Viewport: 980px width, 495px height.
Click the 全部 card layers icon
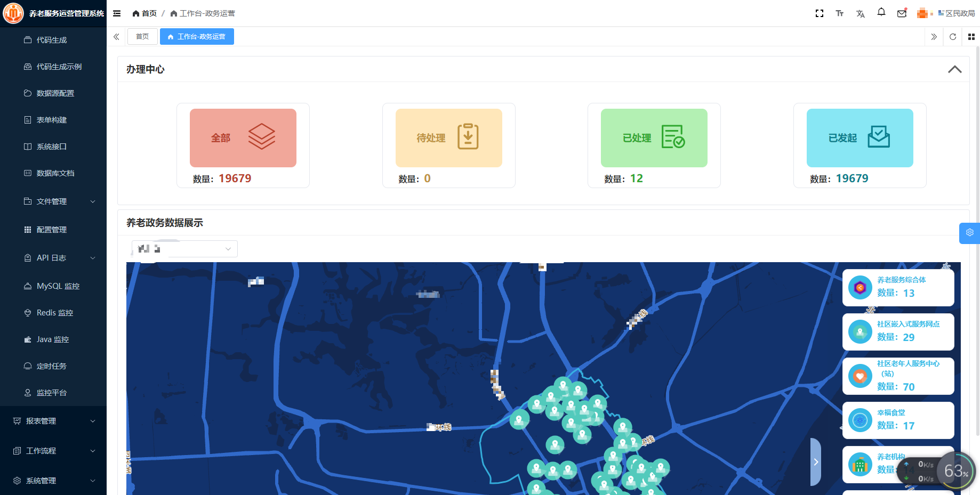tap(262, 136)
